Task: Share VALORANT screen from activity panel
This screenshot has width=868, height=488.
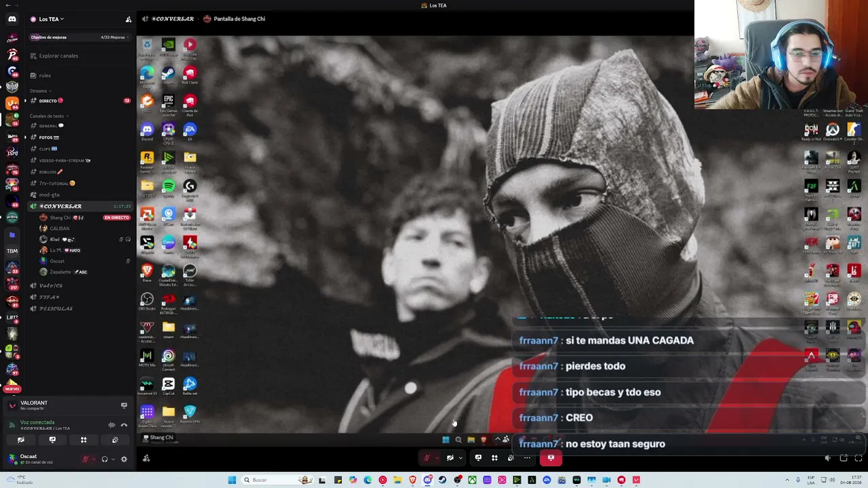Action: [123, 405]
